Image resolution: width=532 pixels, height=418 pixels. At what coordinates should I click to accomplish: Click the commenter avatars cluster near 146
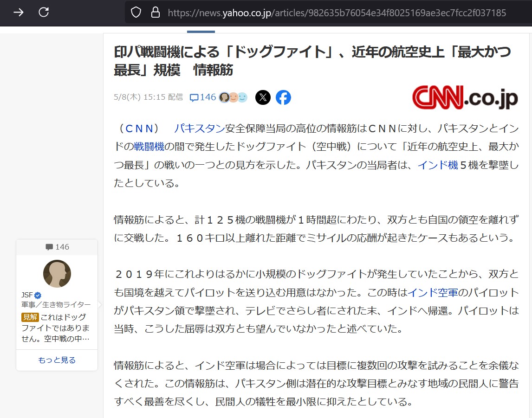233,97
